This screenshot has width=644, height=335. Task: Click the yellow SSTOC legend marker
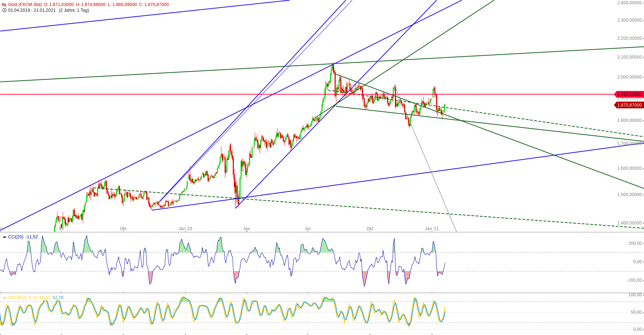coord(5,298)
